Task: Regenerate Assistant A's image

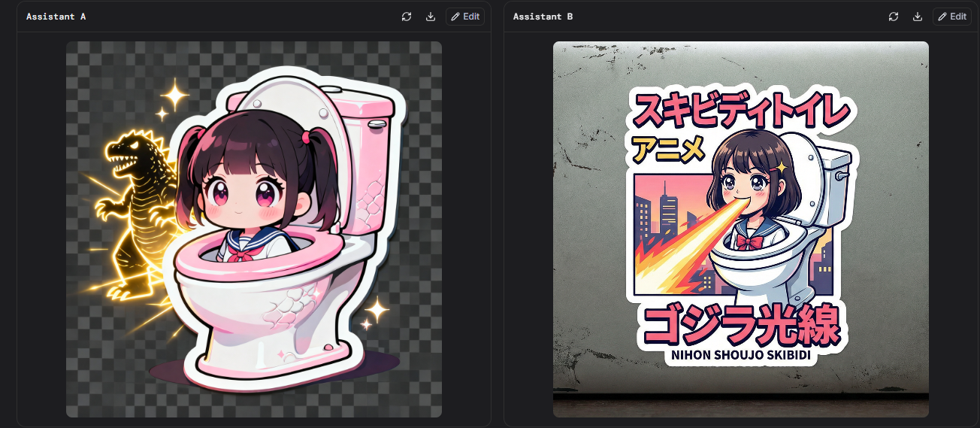Action: pyautogui.click(x=407, y=17)
